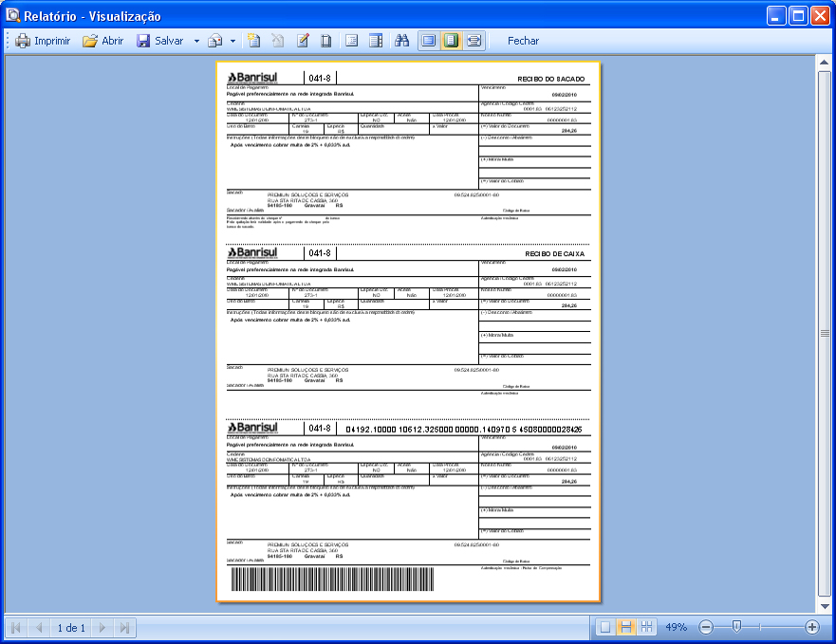Click the zoom slider handle
The width and height of the screenshot is (836, 644).
(x=736, y=627)
